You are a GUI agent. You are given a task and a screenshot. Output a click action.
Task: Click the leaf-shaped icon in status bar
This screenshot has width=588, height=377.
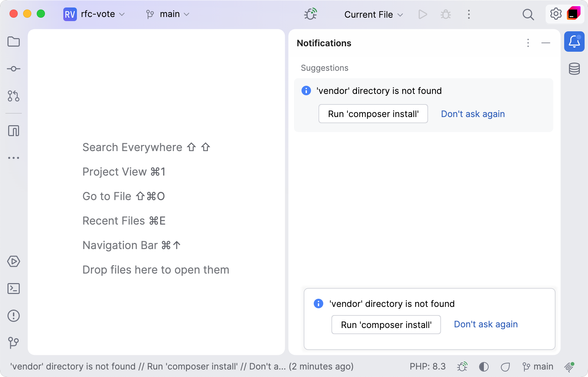pos(505,367)
